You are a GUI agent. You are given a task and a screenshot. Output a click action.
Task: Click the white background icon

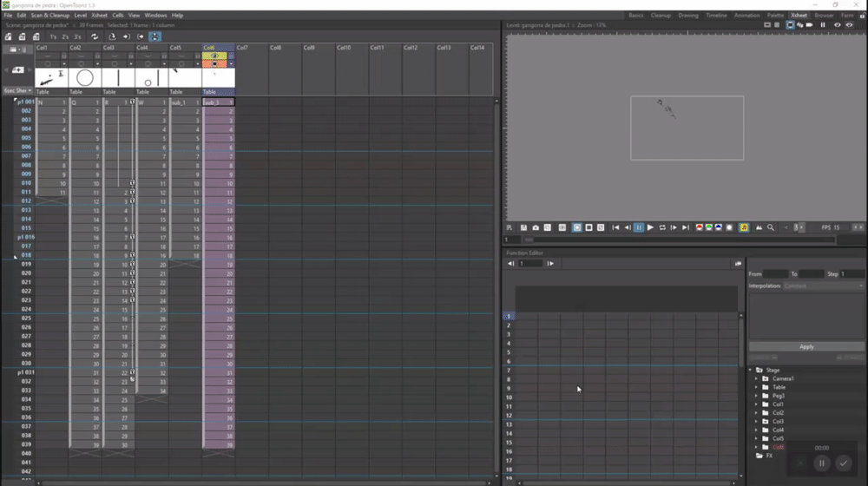click(x=577, y=227)
